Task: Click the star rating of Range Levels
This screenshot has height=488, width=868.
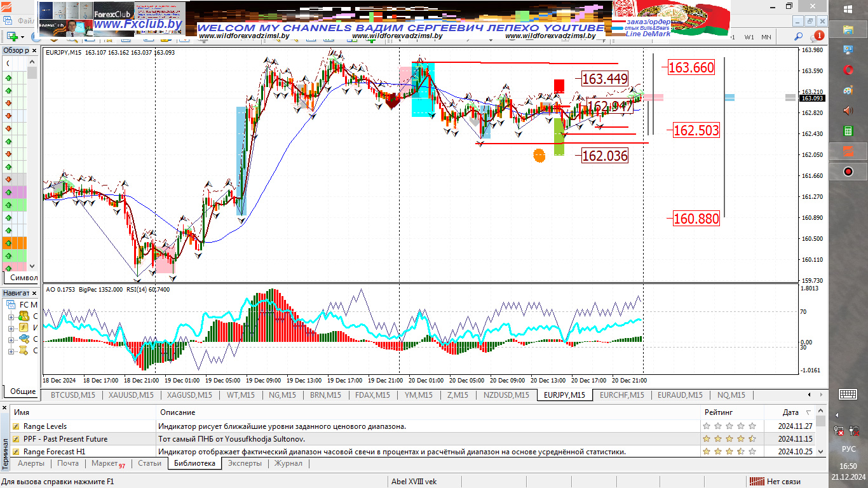Action: [x=729, y=426]
